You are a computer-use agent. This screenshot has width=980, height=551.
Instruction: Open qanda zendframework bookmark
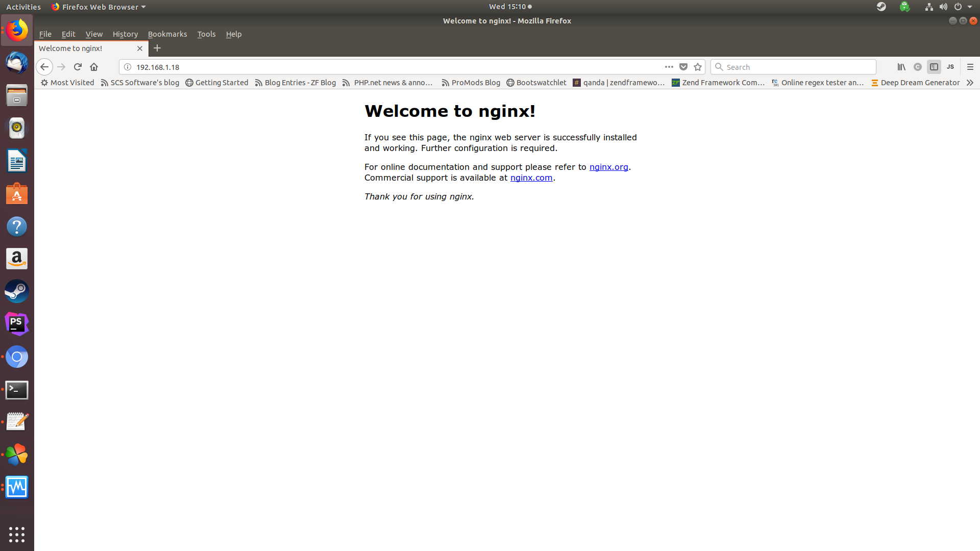coord(619,83)
